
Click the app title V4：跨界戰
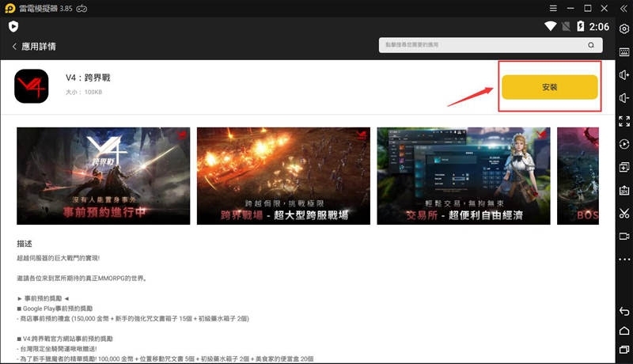pos(88,78)
